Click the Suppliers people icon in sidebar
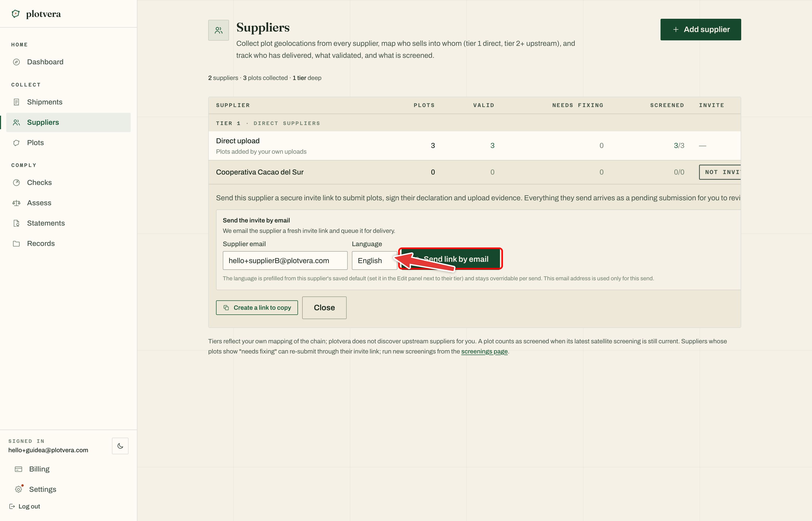The width and height of the screenshot is (812, 521). coord(16,122)
